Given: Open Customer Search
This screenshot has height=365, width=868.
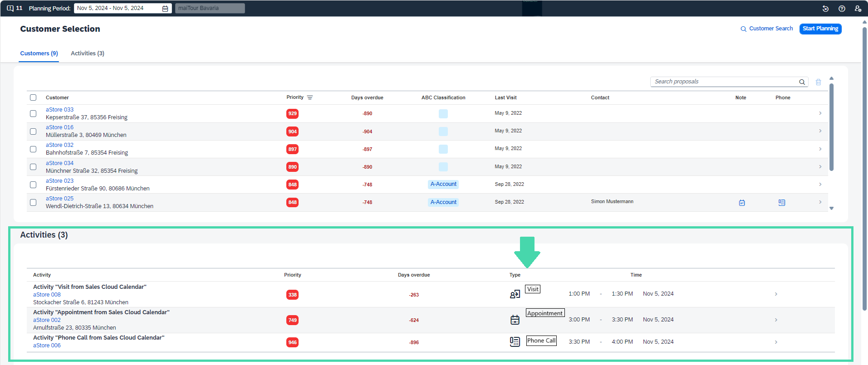Looking at the screenshot, I should 767,29.
